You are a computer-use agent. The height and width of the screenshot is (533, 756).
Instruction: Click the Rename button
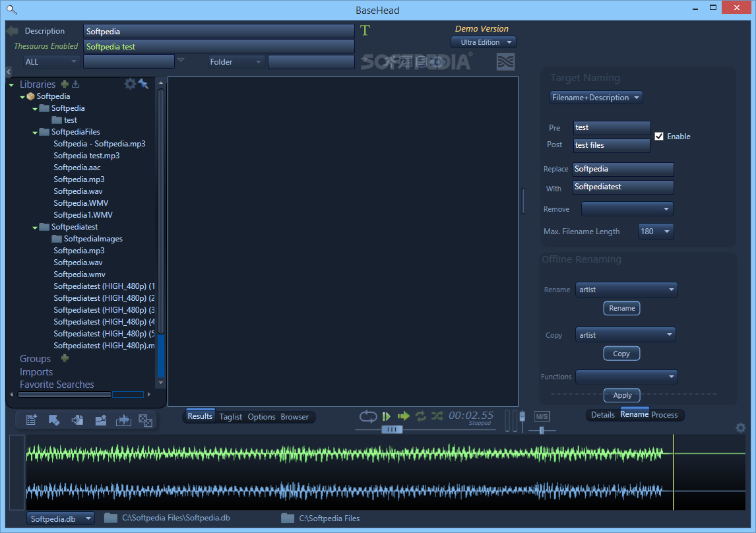click(x=622, y=308)
